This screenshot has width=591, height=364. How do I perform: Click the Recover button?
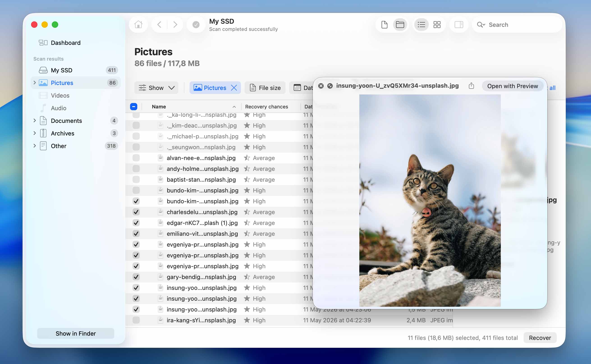[540, 338]
